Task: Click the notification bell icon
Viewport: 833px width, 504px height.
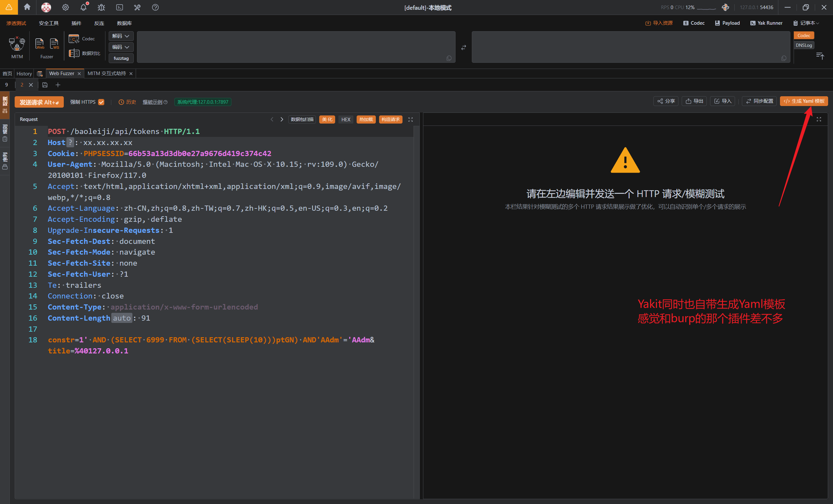Action: point(84,7)
